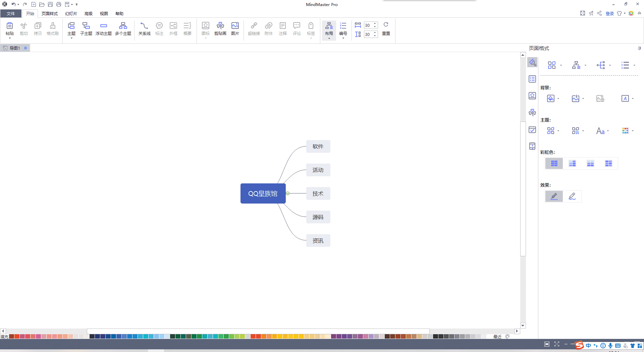Click the Reset (重置) spacing icon
The image size is (644, 352).
pos(386,25)
